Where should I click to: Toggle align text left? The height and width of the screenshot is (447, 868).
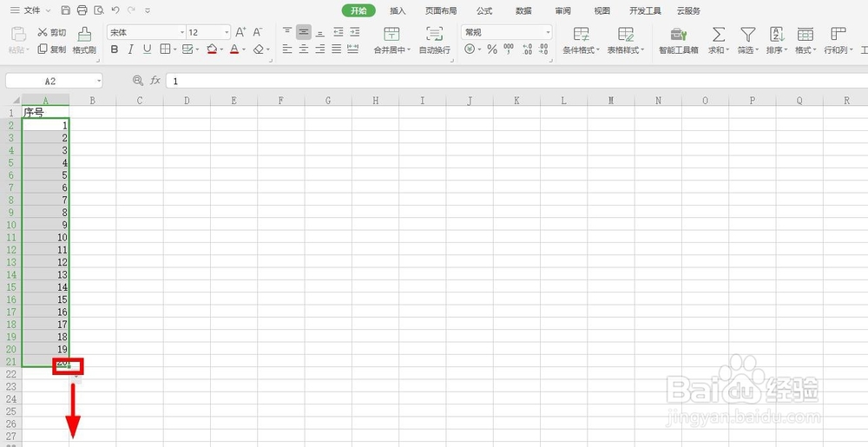[x=287, y=49]
